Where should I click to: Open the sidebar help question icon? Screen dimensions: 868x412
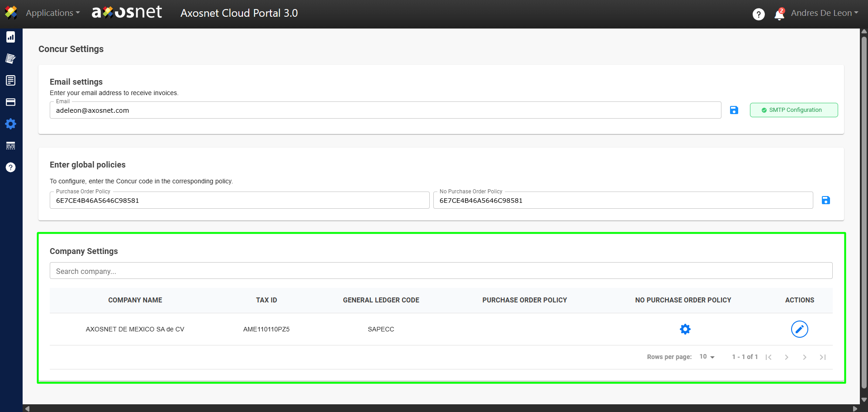click(11, 168)
